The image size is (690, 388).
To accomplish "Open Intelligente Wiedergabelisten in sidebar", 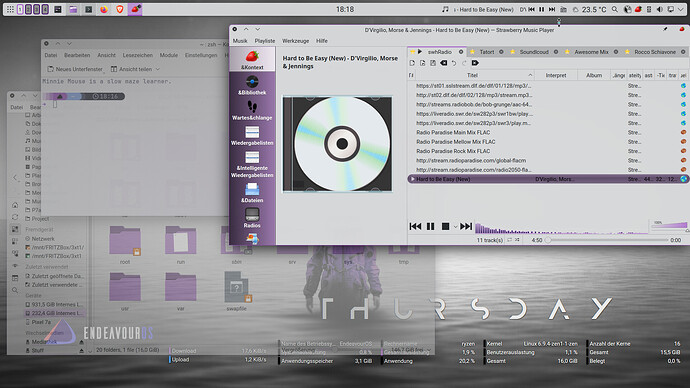I will [252, 164].
